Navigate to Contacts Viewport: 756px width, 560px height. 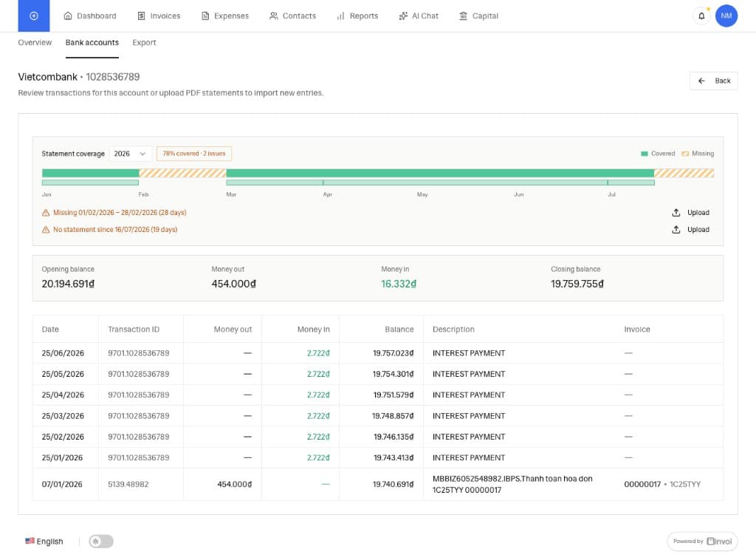click(x=292, y=16)
